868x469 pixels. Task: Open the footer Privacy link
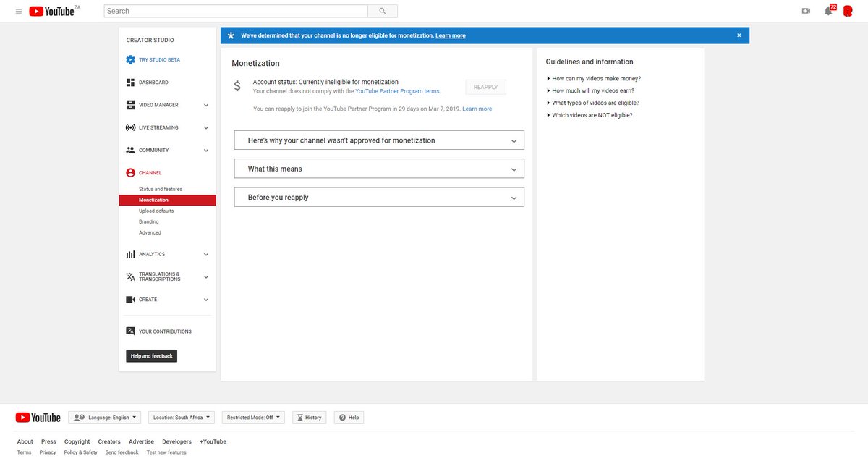click(x=48, y=452)
